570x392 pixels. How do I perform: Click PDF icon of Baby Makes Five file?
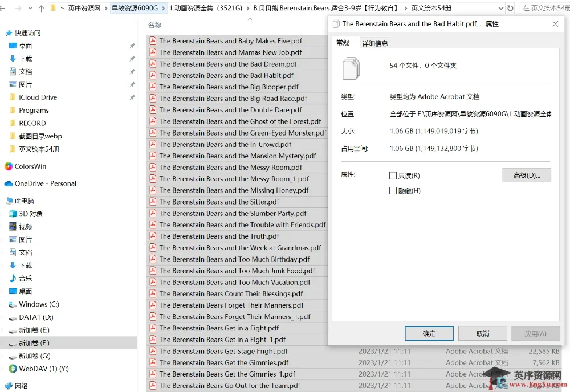coord(153,41)
